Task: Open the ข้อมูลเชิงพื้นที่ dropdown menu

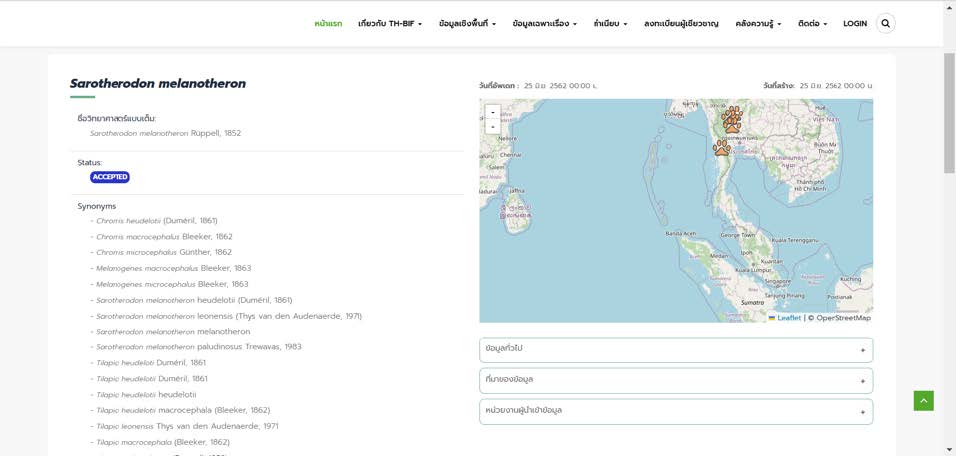Action: (x=467, y=23)
